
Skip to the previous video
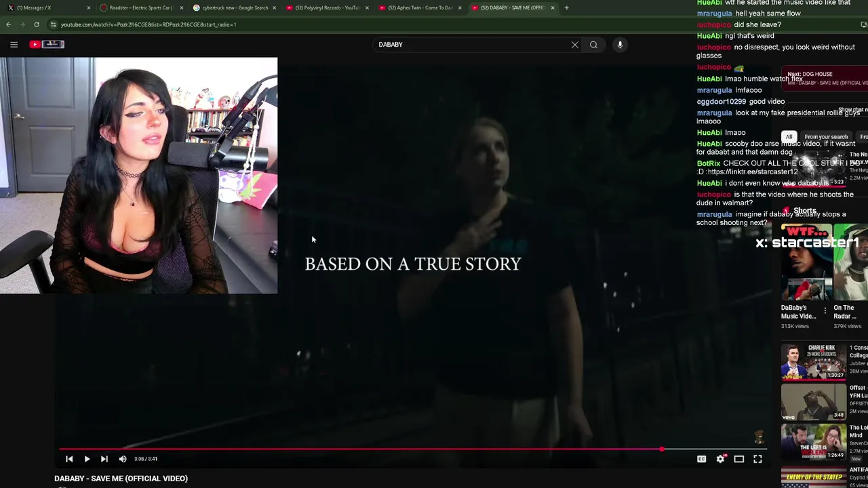click(x=69, y=459)
